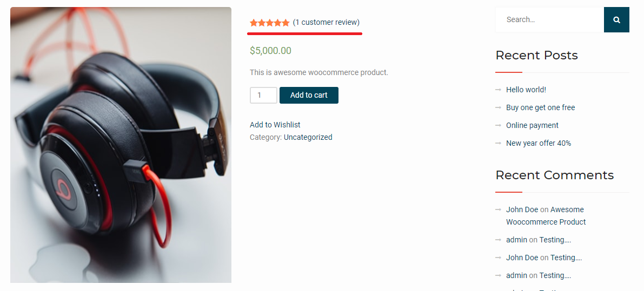This screenshot has height=291, width=644.
Task: Open the Awesome Woocommerce Product comment link
Action: 546,215
